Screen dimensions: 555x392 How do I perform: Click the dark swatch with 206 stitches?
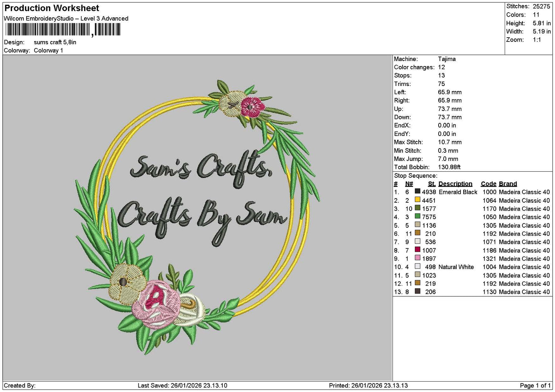[417, 291]
